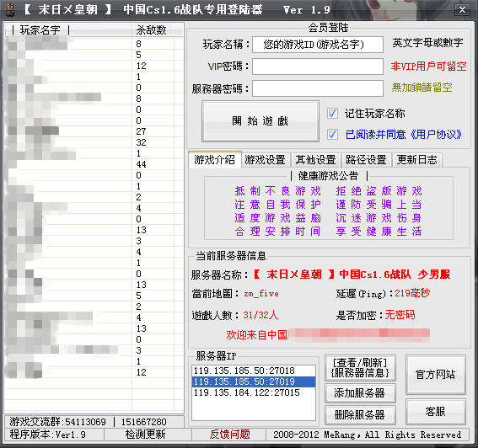Select server 119.135.184.122:27015

254,392
